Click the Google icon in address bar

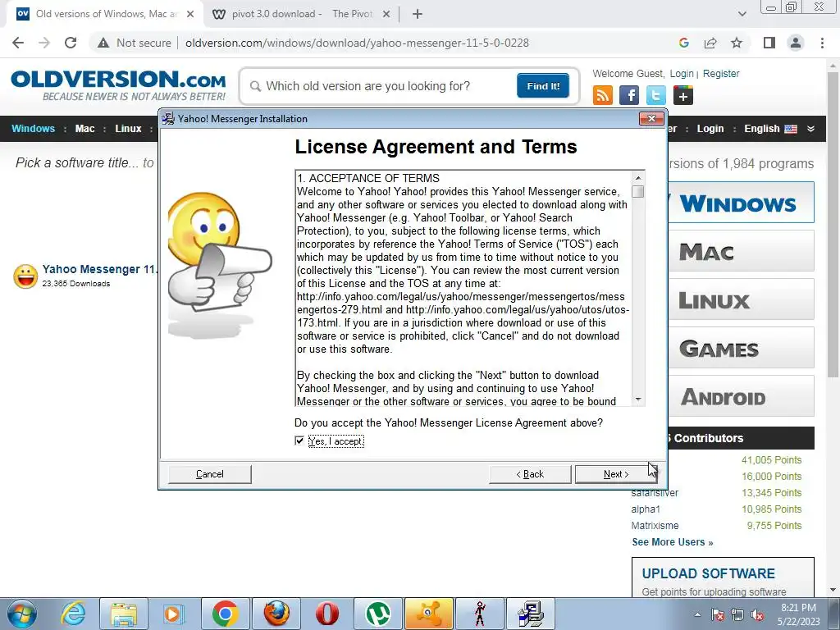tap(683, 43)
